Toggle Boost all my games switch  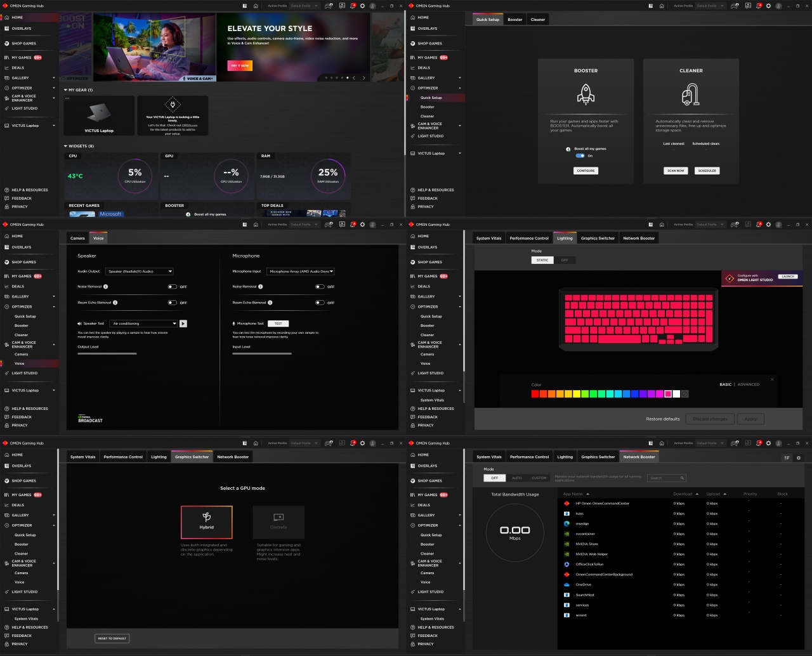[580, 155]
